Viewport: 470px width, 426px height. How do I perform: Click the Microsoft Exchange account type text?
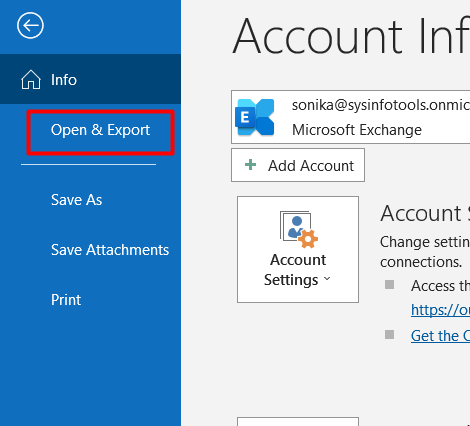[357, 130]
